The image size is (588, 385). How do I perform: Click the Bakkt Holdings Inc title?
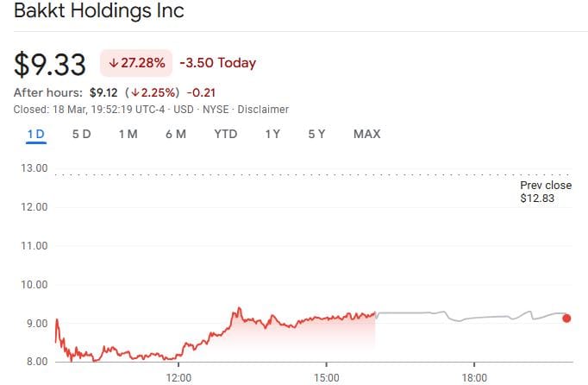pos(99,13)
